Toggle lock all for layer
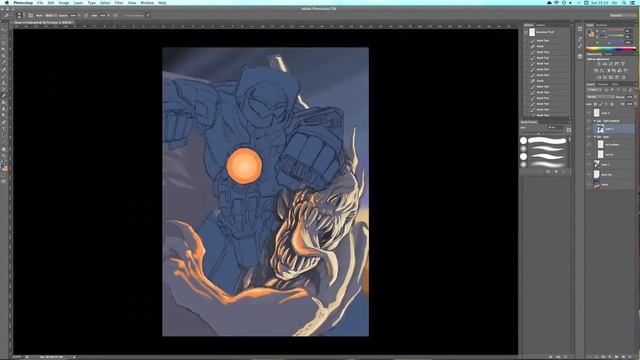Image resolution: width=640 pixels, height=360 pixels. (x=611, y=104)
